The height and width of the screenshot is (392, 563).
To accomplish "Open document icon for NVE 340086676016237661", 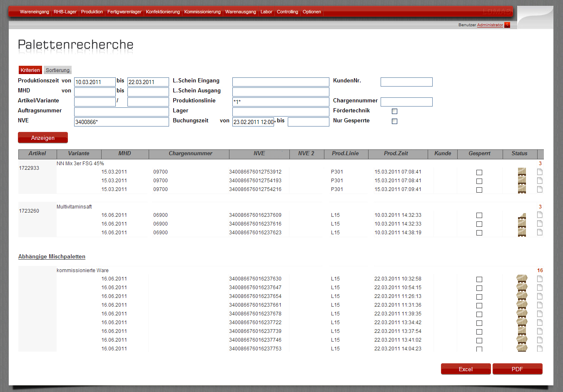I will (540, 305).
